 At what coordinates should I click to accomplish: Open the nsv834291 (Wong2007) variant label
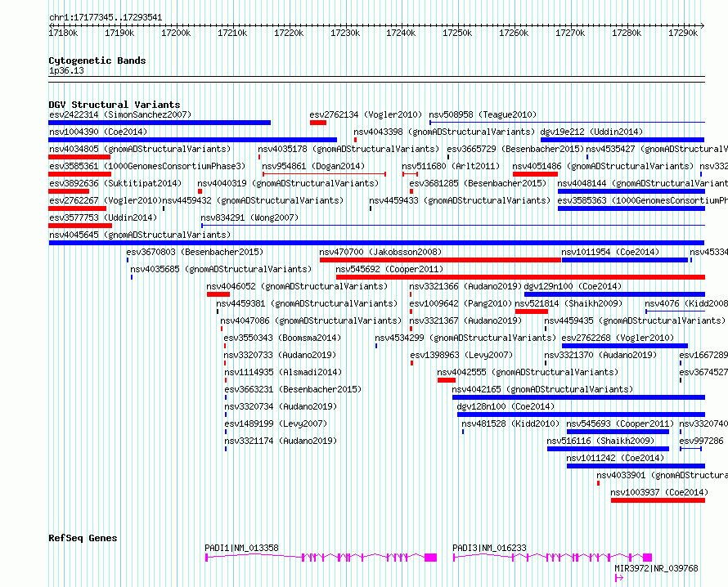(x=249, y=217)
